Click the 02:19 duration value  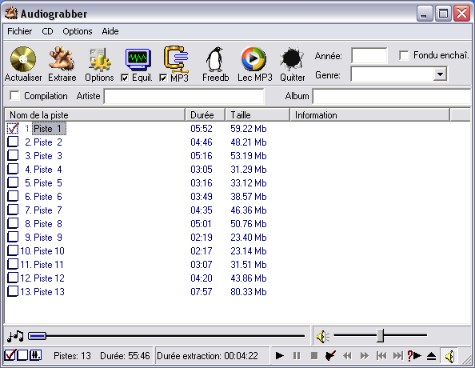point(201,237)
